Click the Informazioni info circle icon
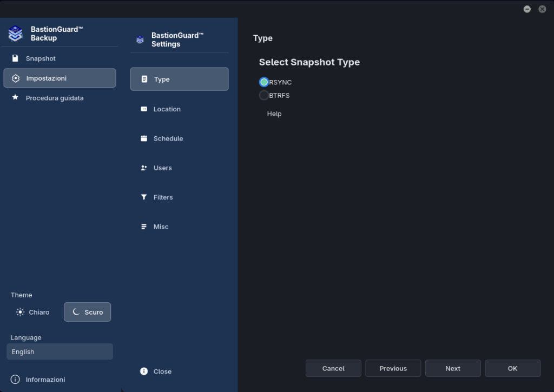554x392 pixels. [15, 379]
